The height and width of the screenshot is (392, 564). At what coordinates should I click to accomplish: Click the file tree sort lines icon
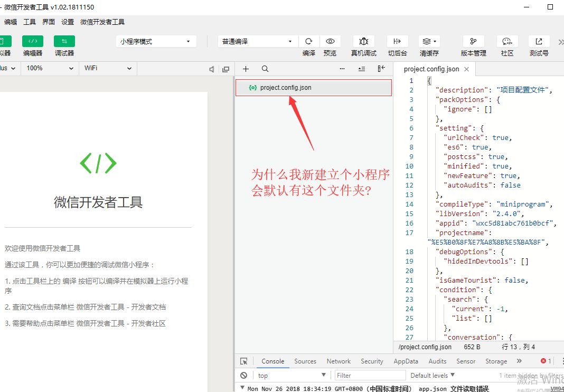coord(362,69)
